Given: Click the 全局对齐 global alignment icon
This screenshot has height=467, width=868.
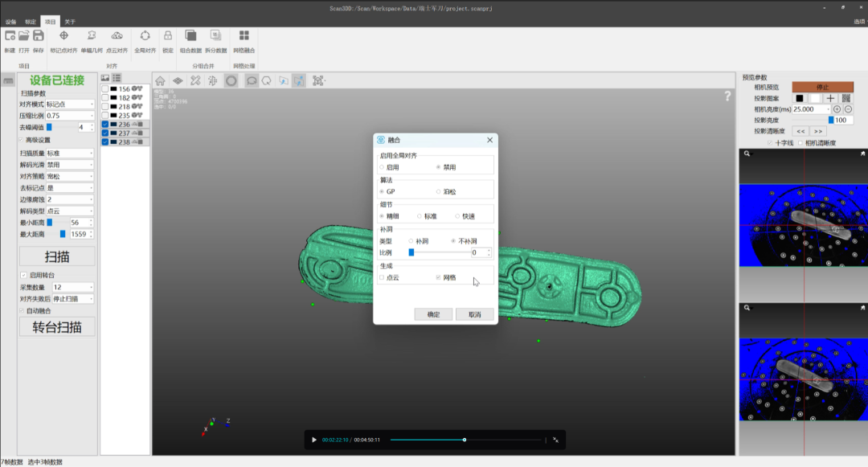Looking at the screenshot, I should [145, 35].
